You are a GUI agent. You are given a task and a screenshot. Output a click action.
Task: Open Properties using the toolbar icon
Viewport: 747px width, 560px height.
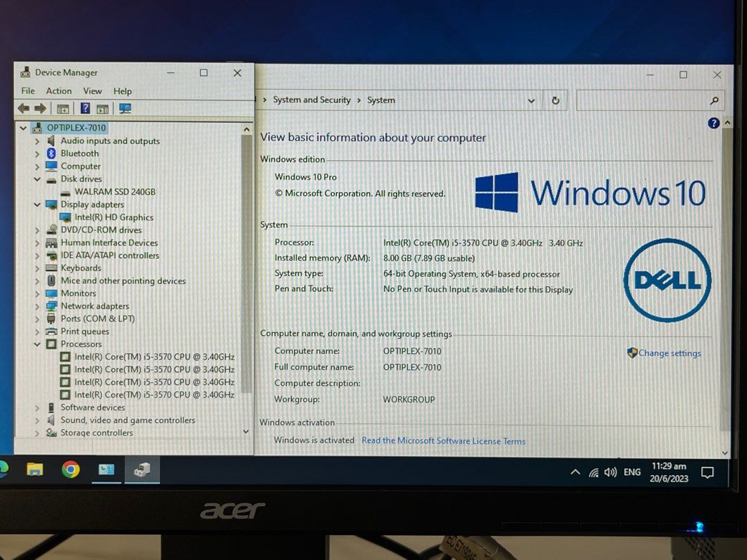[102, 108]
